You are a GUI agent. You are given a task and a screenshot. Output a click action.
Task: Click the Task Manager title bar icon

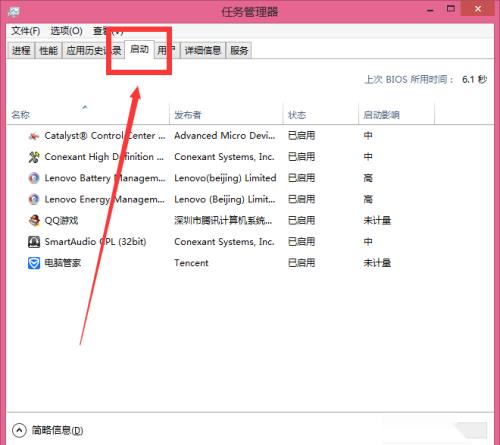pyautogui.click(x=14, y=12)
